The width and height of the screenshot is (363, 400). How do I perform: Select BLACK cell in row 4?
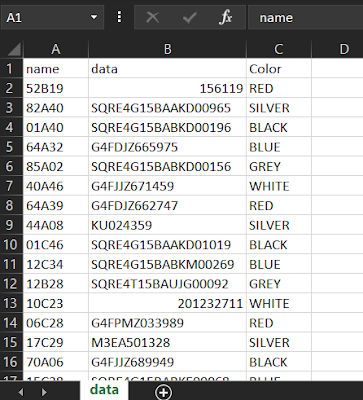pos(279,127)
